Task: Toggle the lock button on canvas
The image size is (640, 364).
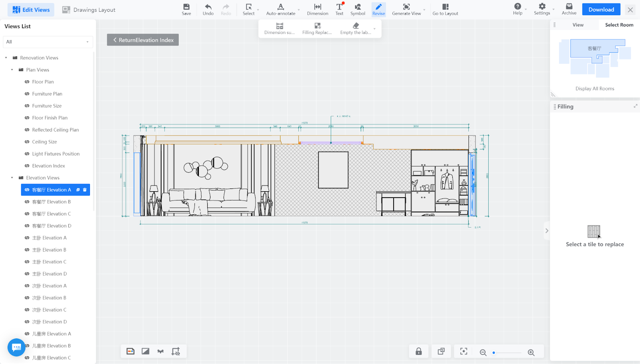Action: click(x=418, y=352)
